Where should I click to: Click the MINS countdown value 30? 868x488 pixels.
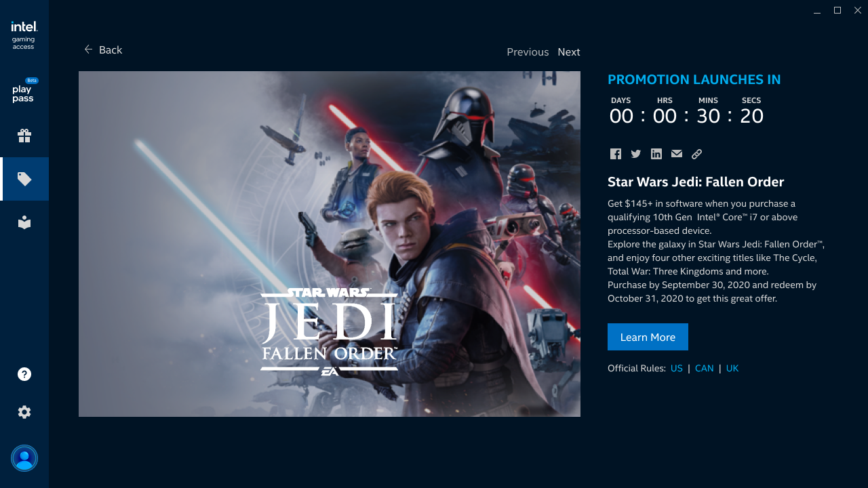[x=709, y=116]
